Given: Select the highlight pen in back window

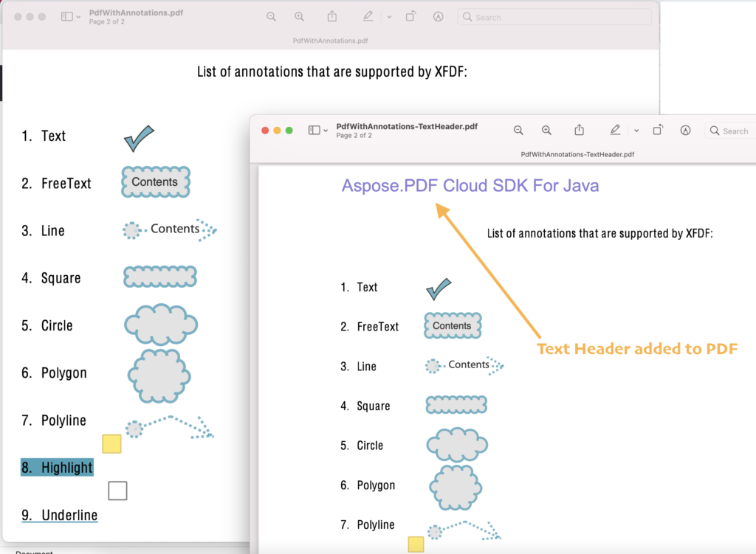Looking at the screenshot, I should tap(368, 16).
